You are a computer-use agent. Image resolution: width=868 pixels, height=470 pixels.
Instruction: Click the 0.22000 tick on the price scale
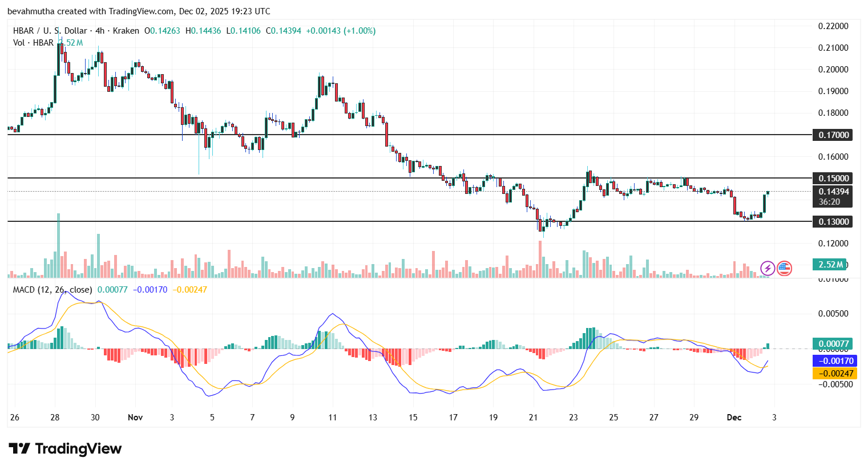click(833, 26)
